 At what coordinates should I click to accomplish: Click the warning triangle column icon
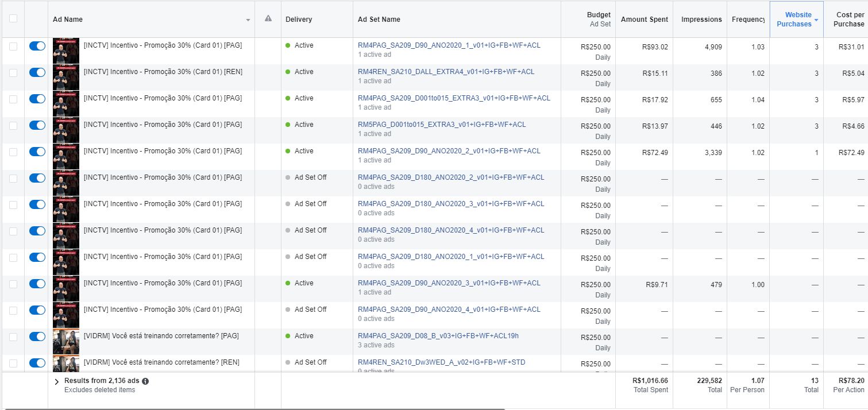point(268,19)
